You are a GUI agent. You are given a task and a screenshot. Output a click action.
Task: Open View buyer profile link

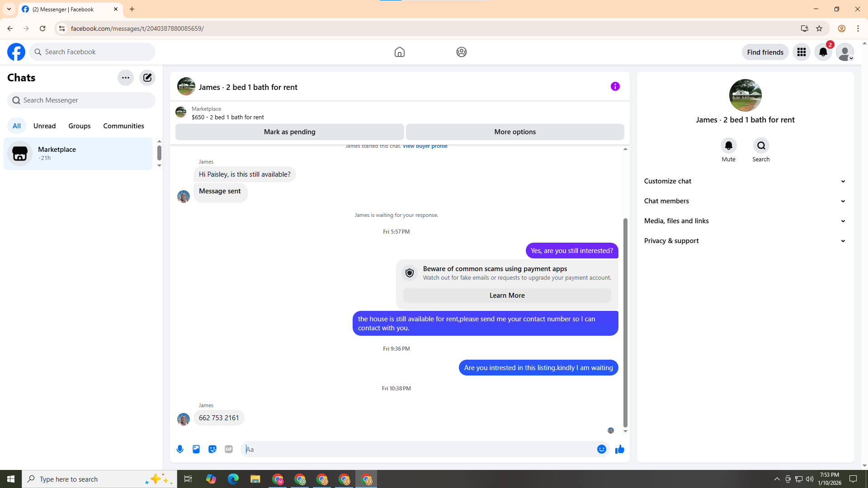tap(425, 146)
